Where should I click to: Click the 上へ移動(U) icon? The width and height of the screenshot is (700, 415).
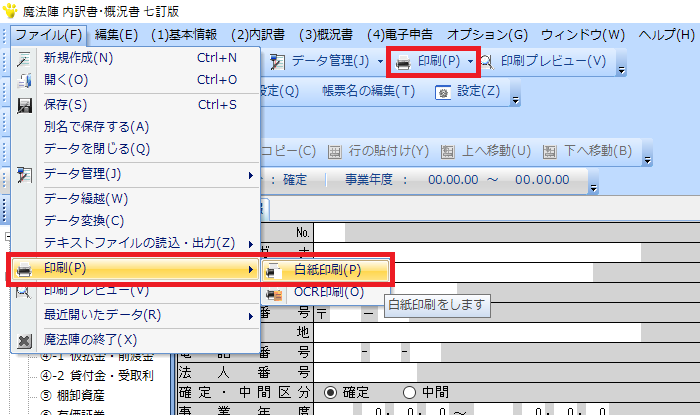click(447, 152)
